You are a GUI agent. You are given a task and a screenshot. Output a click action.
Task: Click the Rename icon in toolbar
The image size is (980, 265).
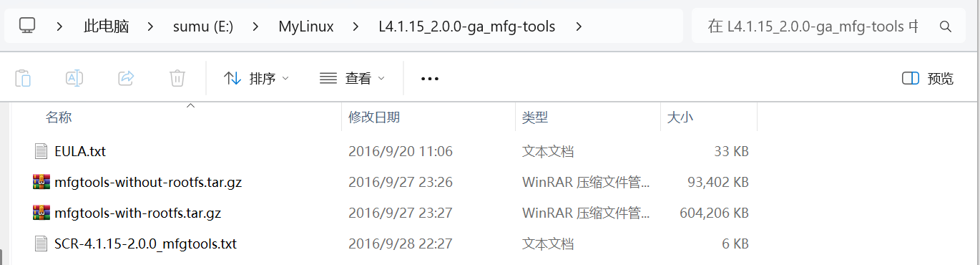point(74,78)
